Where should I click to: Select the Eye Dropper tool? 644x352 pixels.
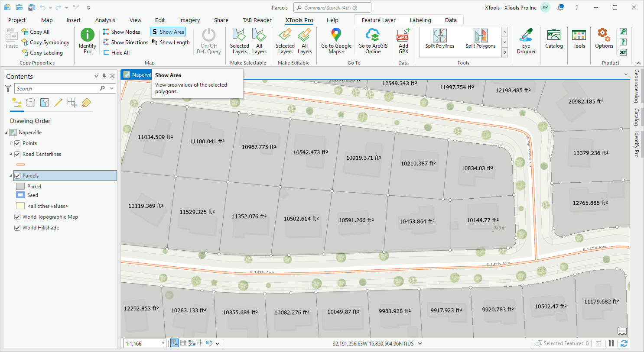(x=526, y=36)
